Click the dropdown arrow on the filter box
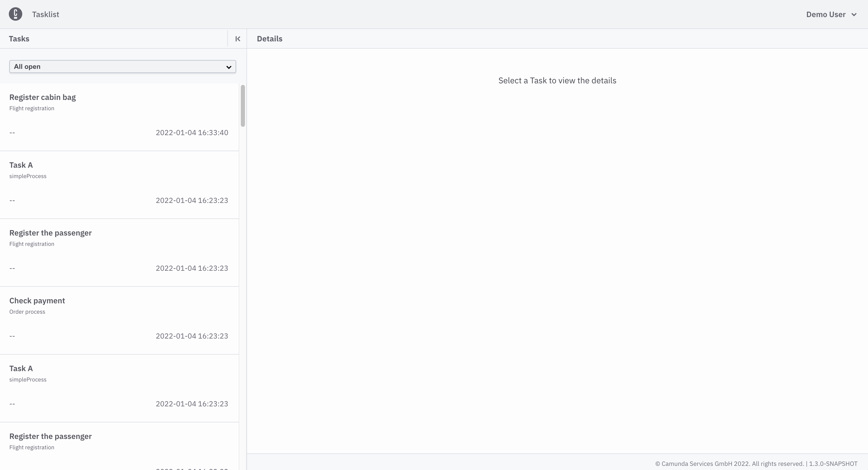868x470 pixels. tap(229, 67)
